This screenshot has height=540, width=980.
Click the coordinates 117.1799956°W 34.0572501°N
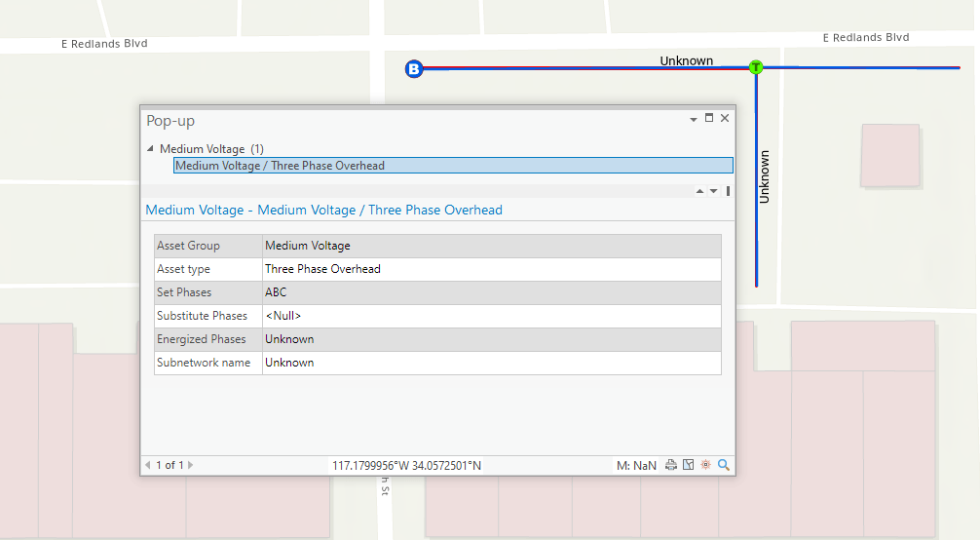406,466
